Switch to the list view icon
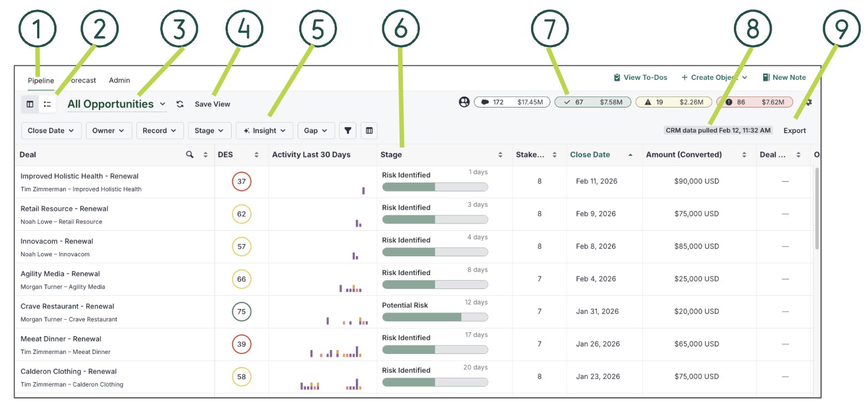 tap(48, 104)
